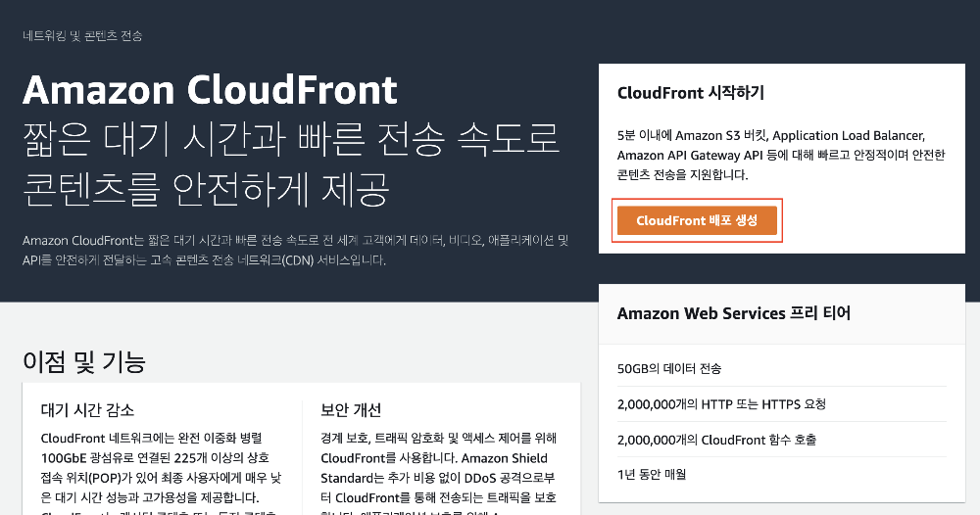Click the 보안 개선 feature title
The height and width of the screenshot is (515, 980).
pyautogui.click(x=351, y=410)
